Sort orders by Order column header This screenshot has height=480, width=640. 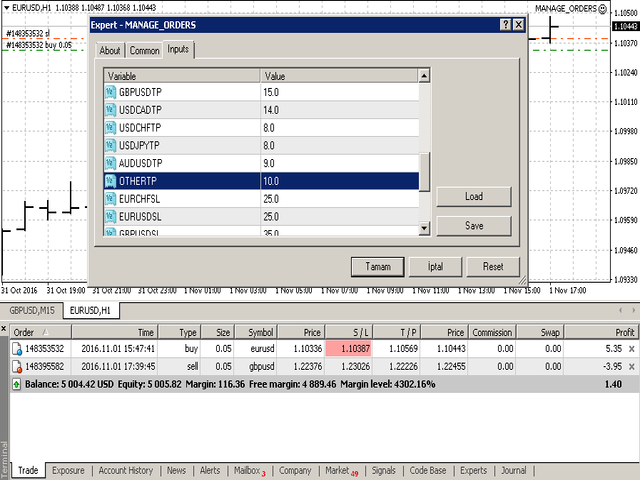pyautogui.click(x=40, y=332)
